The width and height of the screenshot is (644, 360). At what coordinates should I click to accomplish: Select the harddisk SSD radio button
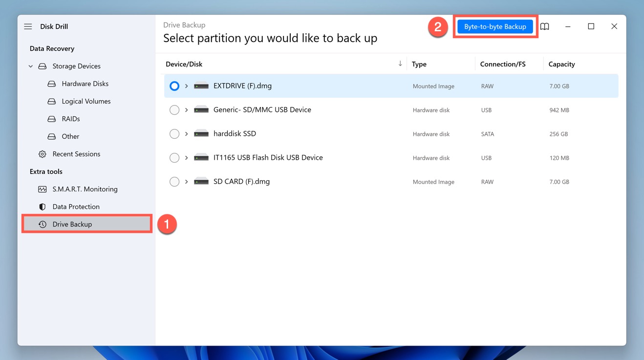[174, 134]
